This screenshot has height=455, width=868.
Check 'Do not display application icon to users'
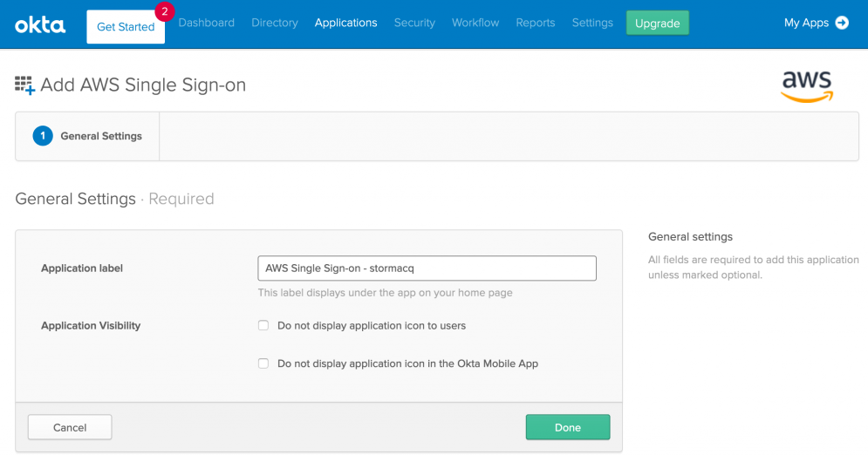coord(263,326)
